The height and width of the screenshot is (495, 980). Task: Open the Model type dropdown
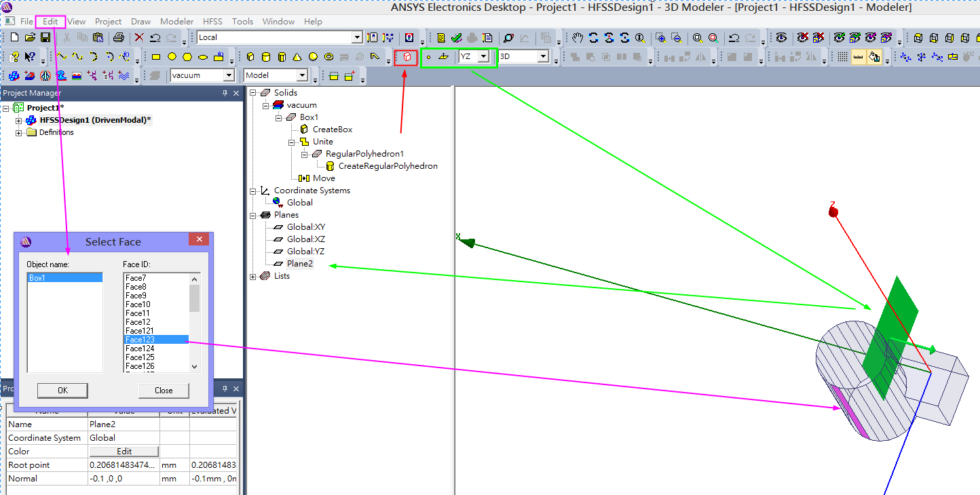pyautogui.click(x=302, y=76)
